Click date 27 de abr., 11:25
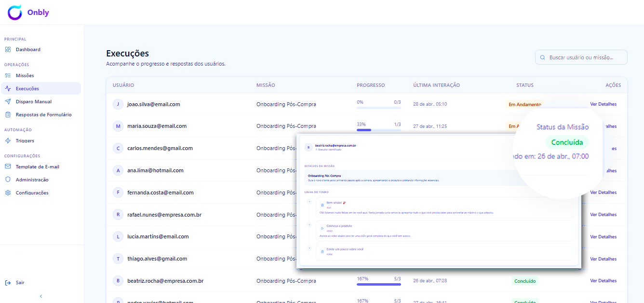Viewport: 644px width, 303px height. point(430,126)
